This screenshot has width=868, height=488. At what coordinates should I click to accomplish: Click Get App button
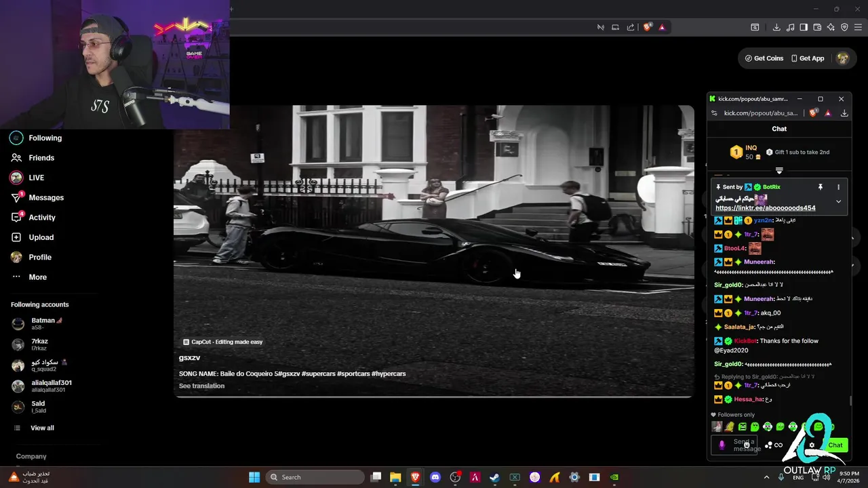[808, 58]
